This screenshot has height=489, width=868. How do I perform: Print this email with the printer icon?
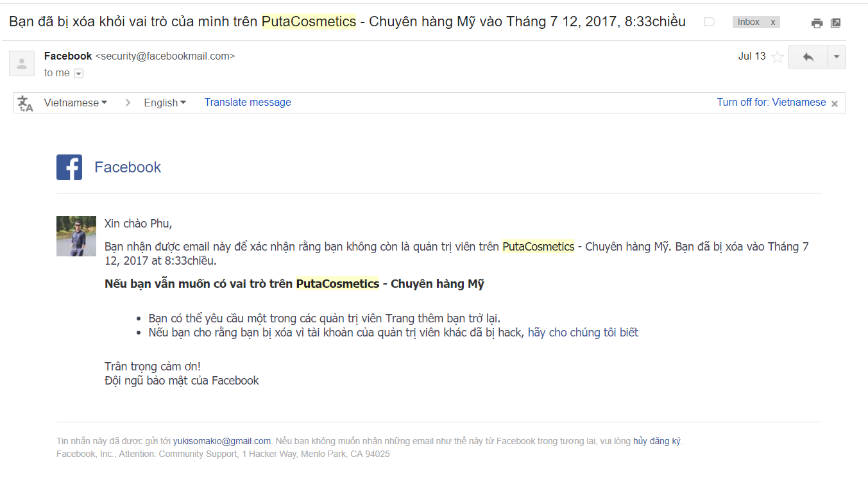tap(817, 23)
